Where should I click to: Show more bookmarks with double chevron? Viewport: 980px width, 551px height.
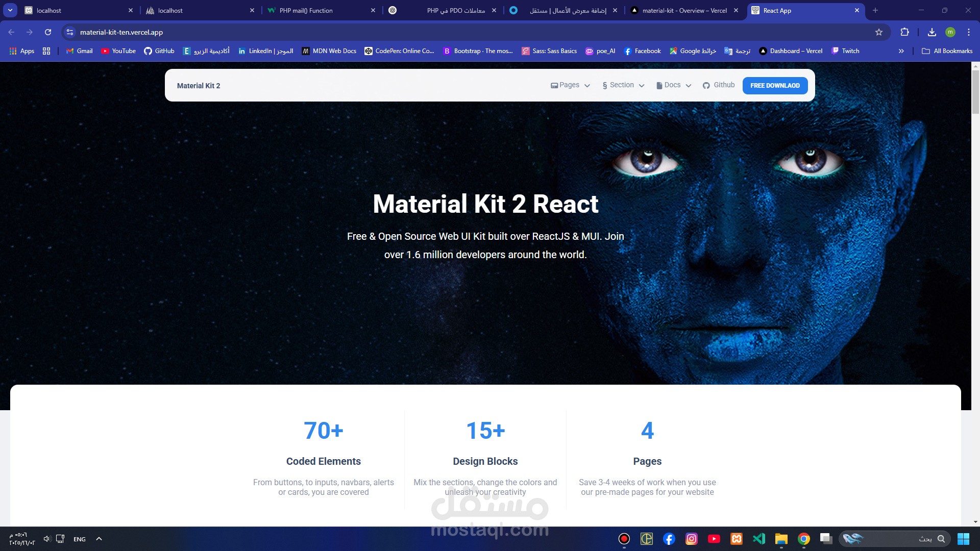pyautogui.click(x=901, y=51)
